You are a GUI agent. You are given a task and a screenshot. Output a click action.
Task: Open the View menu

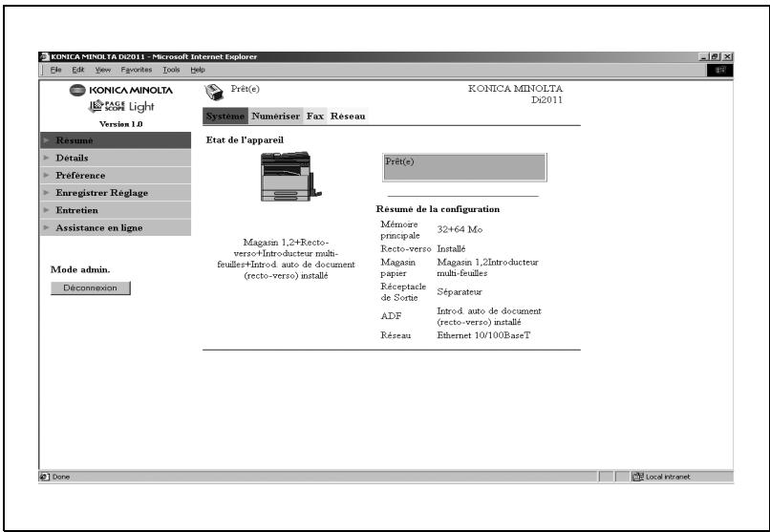pos(102,70)
